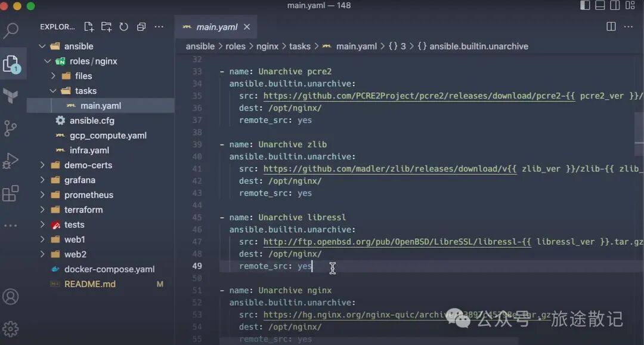The height and width of the screenshot is (345, 644).
Task: Expand the terraform folder
Action: click(42, 210)
